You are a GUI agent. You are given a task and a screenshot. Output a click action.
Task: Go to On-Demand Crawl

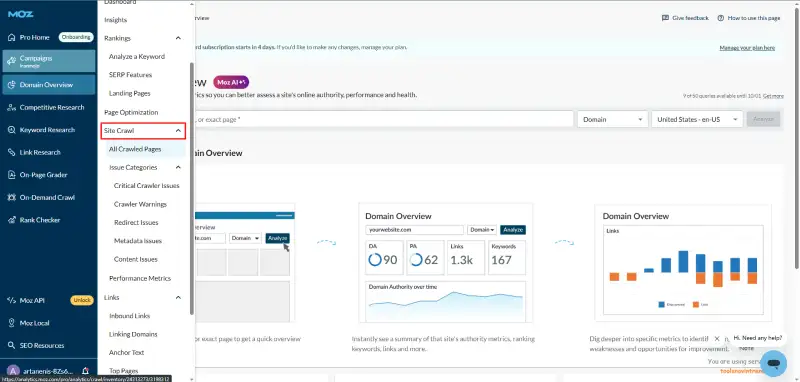tap(48, 197)
